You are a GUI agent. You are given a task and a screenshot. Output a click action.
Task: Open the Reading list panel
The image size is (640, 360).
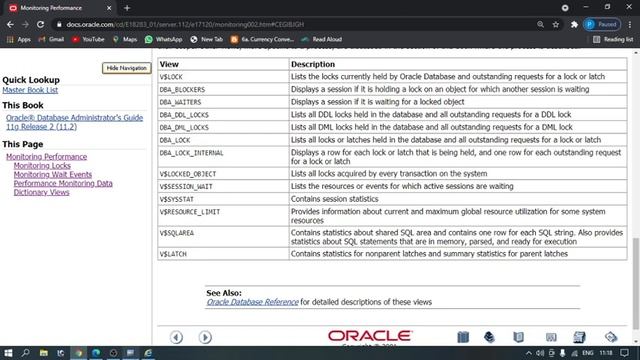tap(613, 40)
